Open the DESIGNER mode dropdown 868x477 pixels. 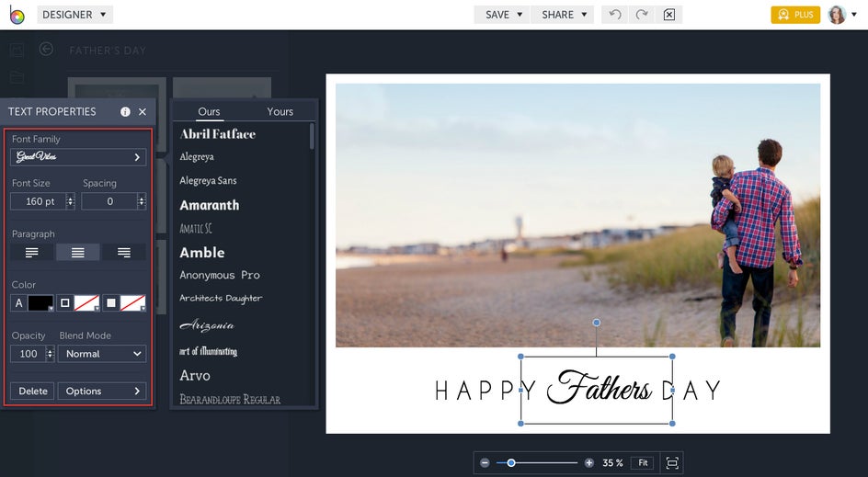74,15
